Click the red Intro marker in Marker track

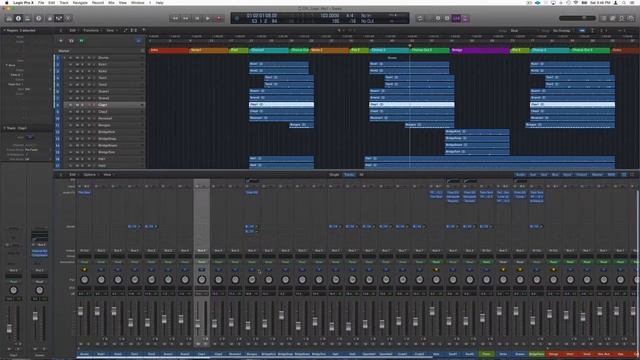(169, 51)
